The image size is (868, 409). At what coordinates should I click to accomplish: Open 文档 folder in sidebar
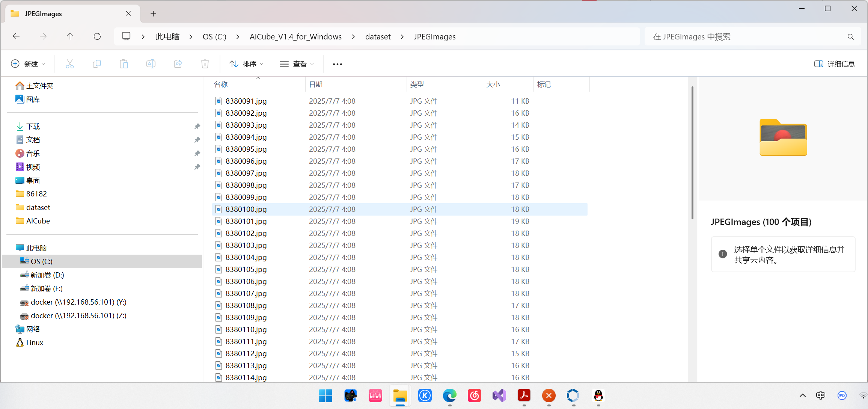pyautogui.click(x=29, y=140)
